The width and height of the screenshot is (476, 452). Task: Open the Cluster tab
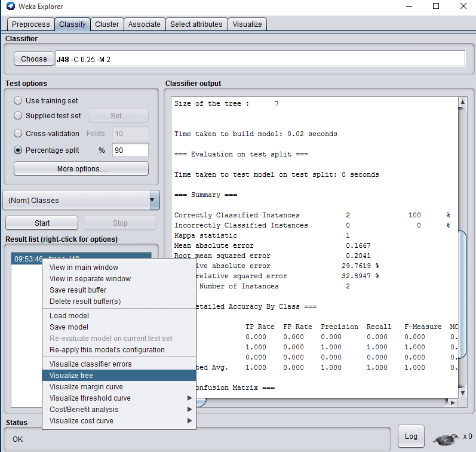point(107,24)
